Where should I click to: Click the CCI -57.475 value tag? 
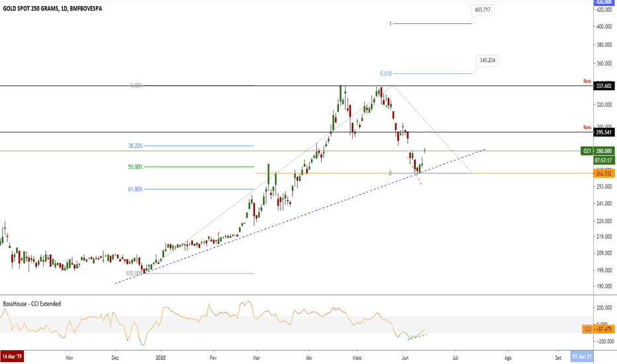pyautogui.click(x=598, y=329)
